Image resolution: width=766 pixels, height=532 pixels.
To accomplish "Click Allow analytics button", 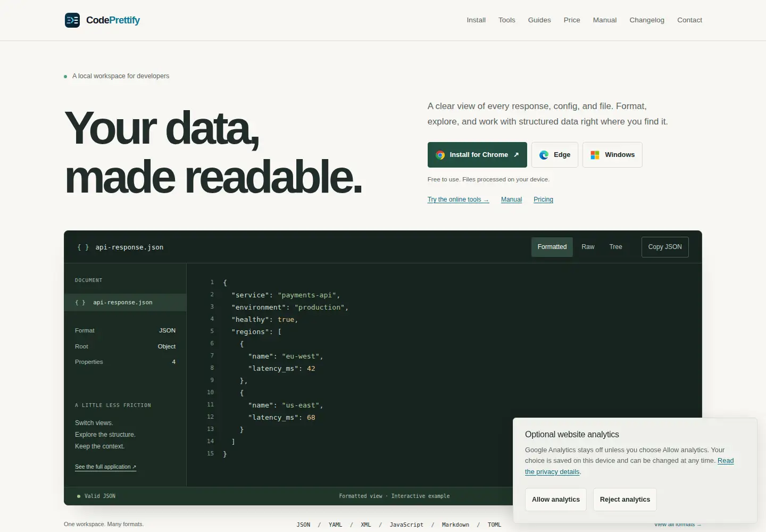I will 556,500.
